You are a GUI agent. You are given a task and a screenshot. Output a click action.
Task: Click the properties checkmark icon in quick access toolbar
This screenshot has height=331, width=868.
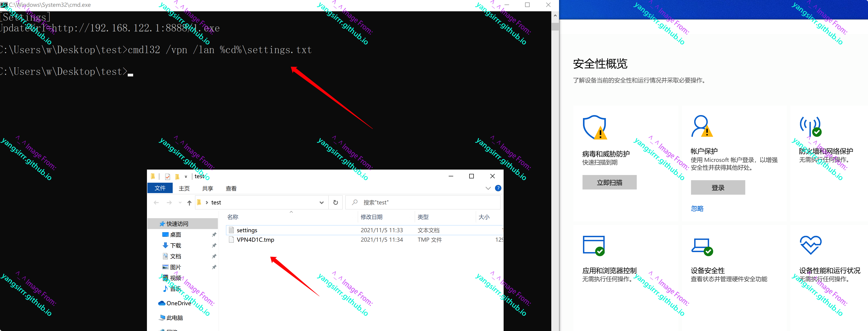click(x=167, y=176)
